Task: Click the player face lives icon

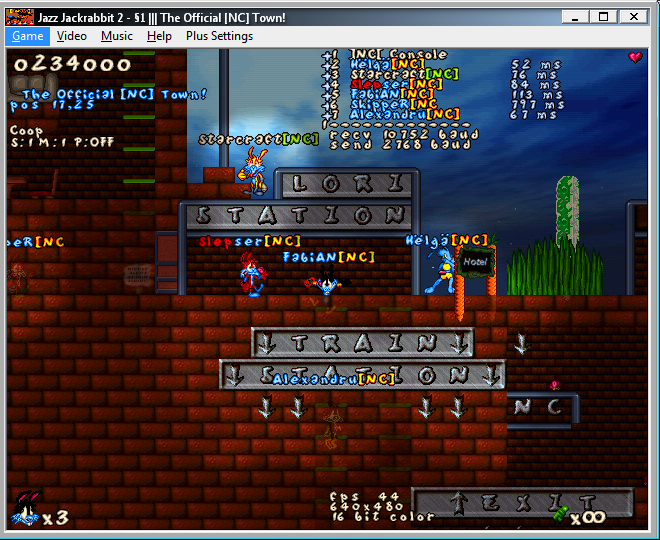Action: (26, 508)
